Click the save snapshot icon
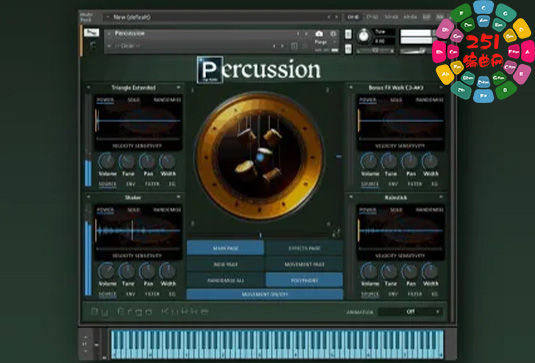This screenshot has width=535, height=363. [294, 46]
